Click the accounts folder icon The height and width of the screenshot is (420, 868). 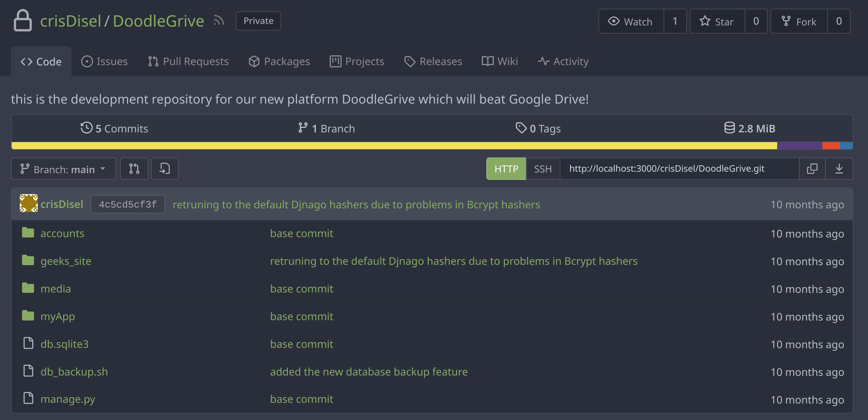coord(28,233)
